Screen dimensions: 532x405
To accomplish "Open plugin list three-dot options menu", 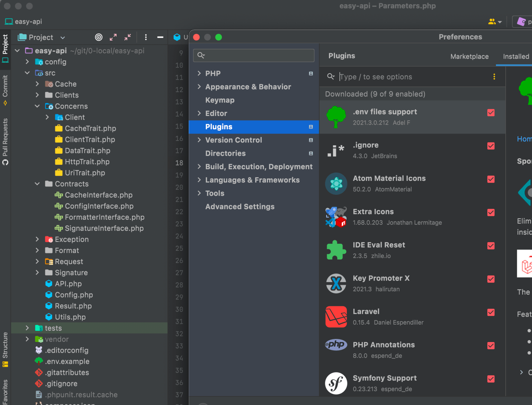I will tap(494, 77).
